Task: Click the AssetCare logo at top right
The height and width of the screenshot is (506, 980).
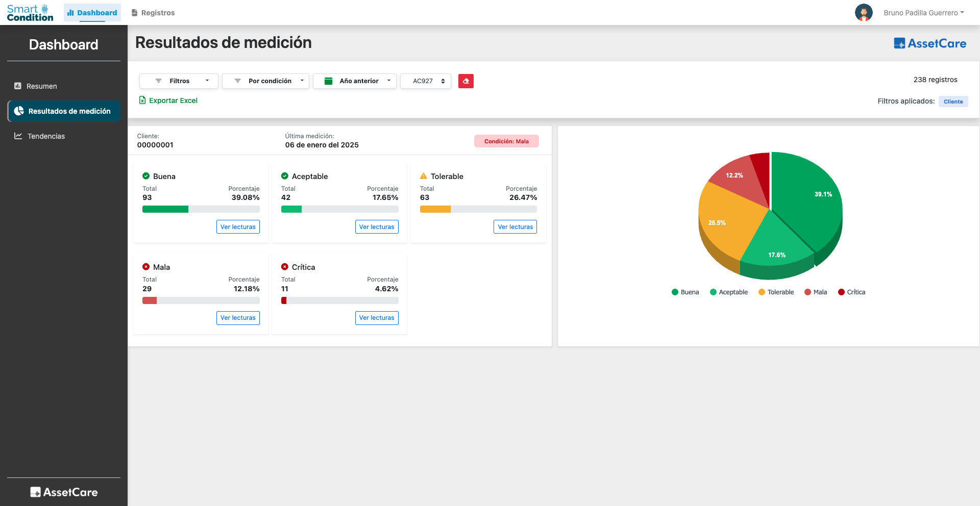Action: pyautogui.click(x=930, y=43)
